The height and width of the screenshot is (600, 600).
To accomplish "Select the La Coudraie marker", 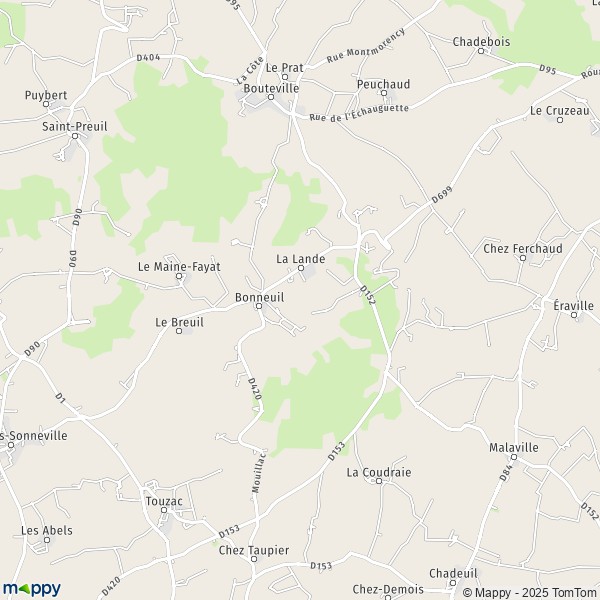I will (379, 481).
